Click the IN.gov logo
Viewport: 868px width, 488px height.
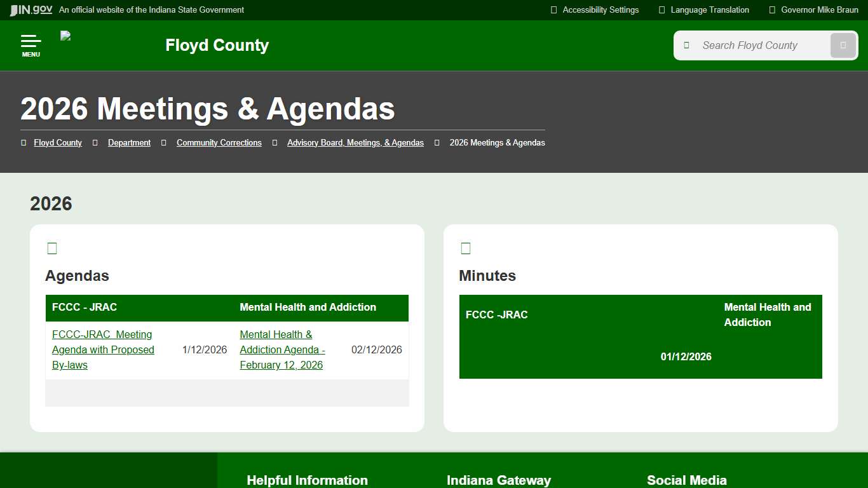[30, 10]
